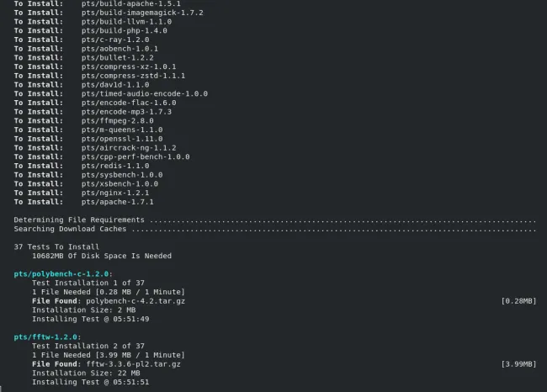Click the [0.28MB] size indicator
547x392 pixels.
pos(518,301)
